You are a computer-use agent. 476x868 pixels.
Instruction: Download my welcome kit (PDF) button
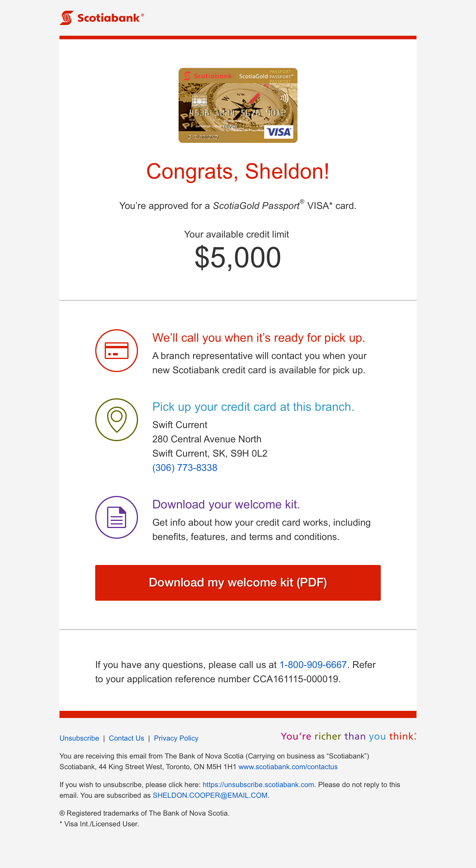238,583
